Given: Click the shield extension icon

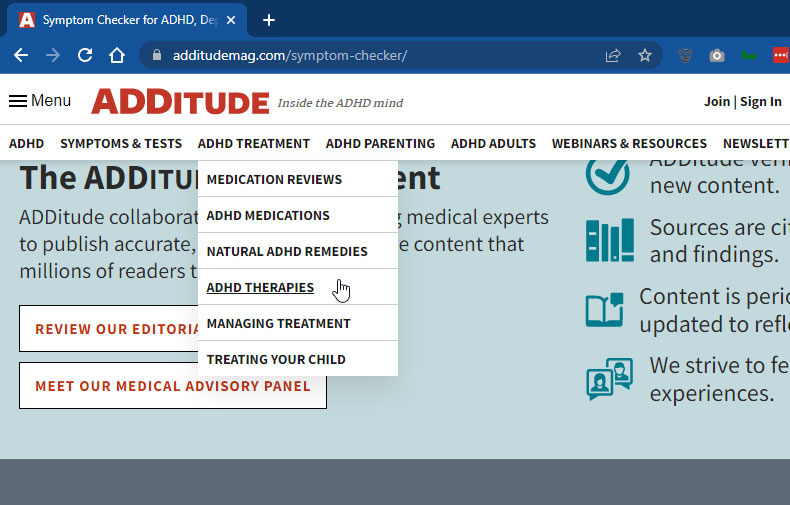Looking at the screenshot, I should 685,56.
